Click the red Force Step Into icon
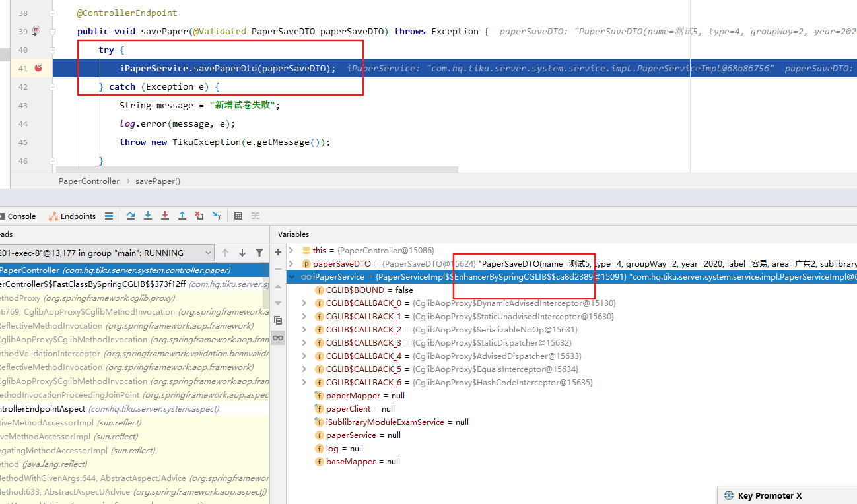The width and height of the screenshot is (857, 504). [x=165, y=216]
